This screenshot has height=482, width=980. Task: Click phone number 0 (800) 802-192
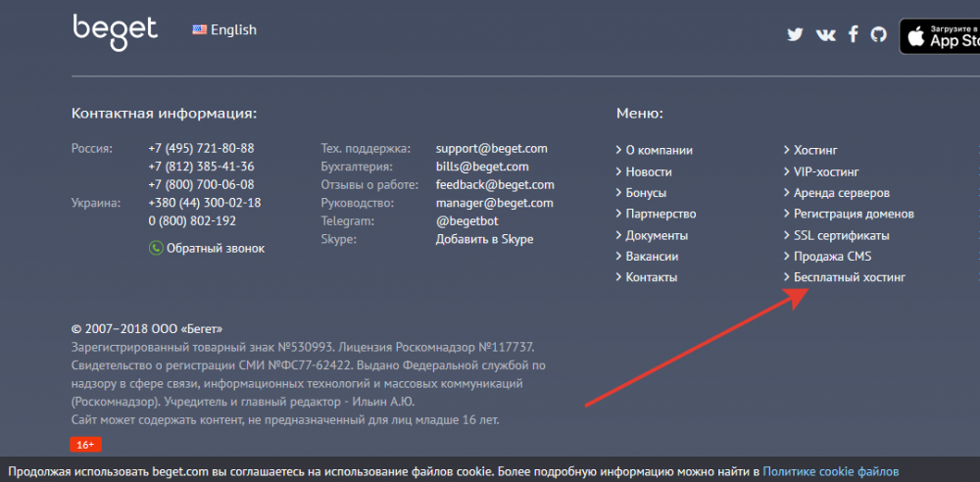tap(192, 221)
